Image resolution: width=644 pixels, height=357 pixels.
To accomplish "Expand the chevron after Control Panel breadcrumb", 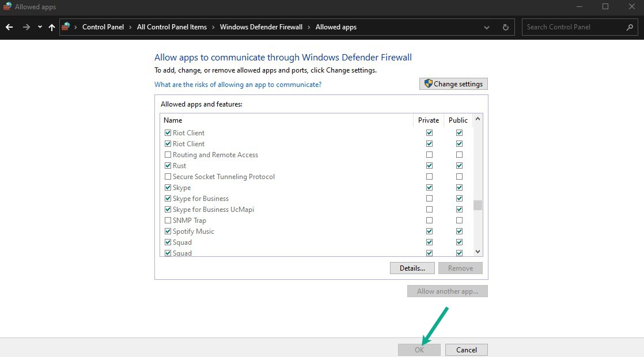I will pos(130,27).
